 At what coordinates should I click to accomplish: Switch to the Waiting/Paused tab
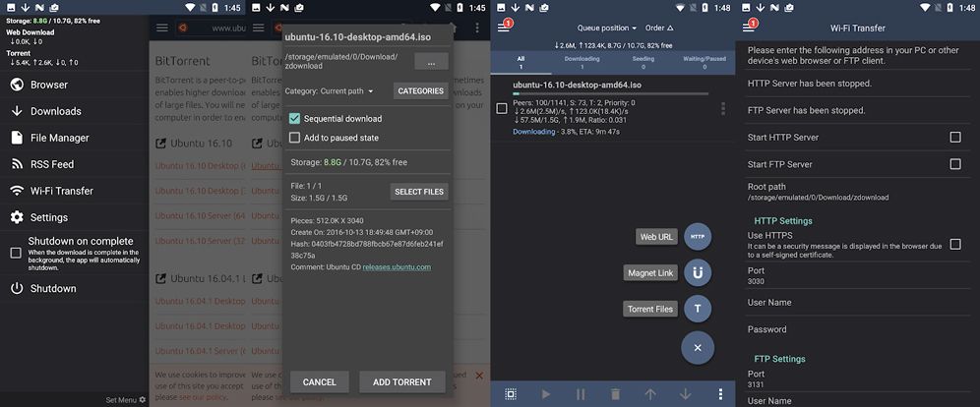tap(704, 62)
